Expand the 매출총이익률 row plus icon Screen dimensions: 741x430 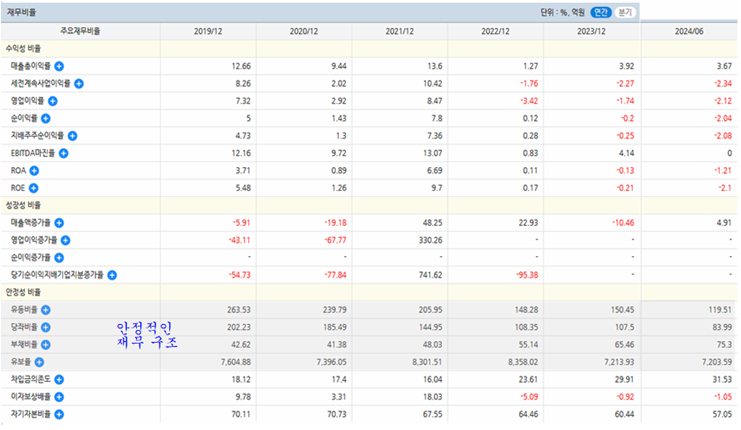pyautogui.click(x=59, y=65)
